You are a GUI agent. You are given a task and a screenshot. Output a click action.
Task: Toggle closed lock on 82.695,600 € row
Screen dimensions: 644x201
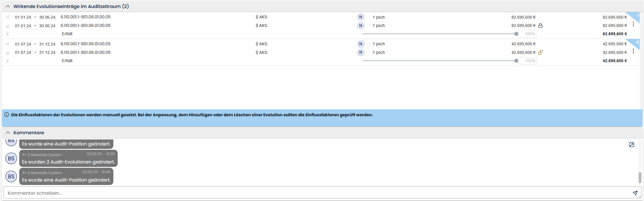pos(540,26)
